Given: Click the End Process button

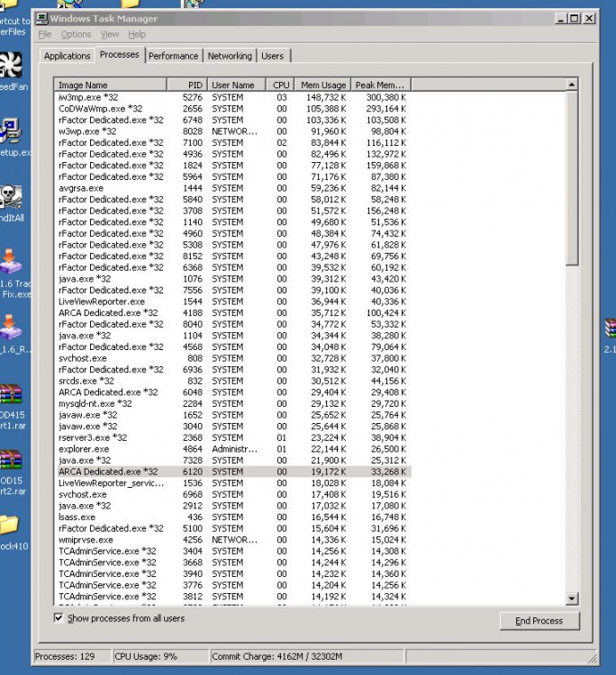Looking at the screenshot, I should click(x=539, y=621).
